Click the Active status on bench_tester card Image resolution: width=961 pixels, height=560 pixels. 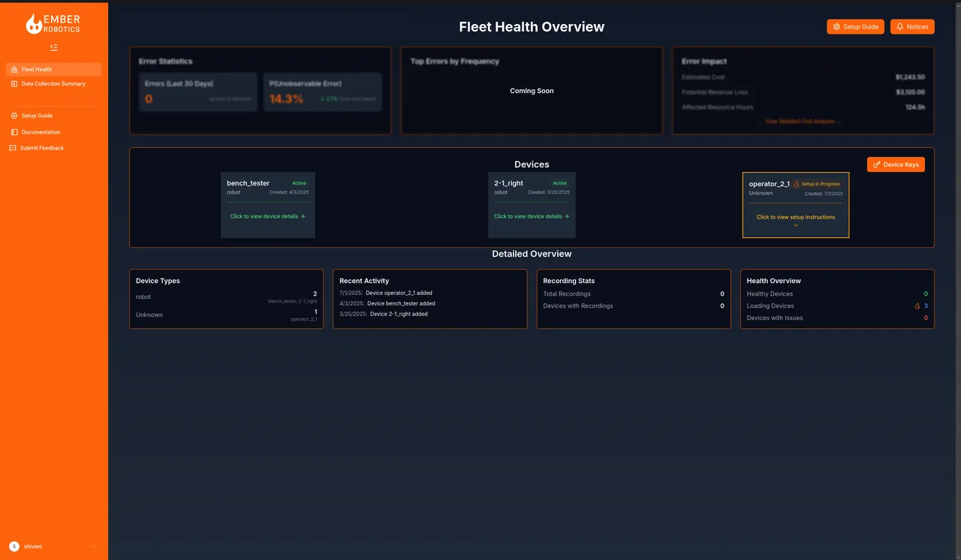pos(299,183)
